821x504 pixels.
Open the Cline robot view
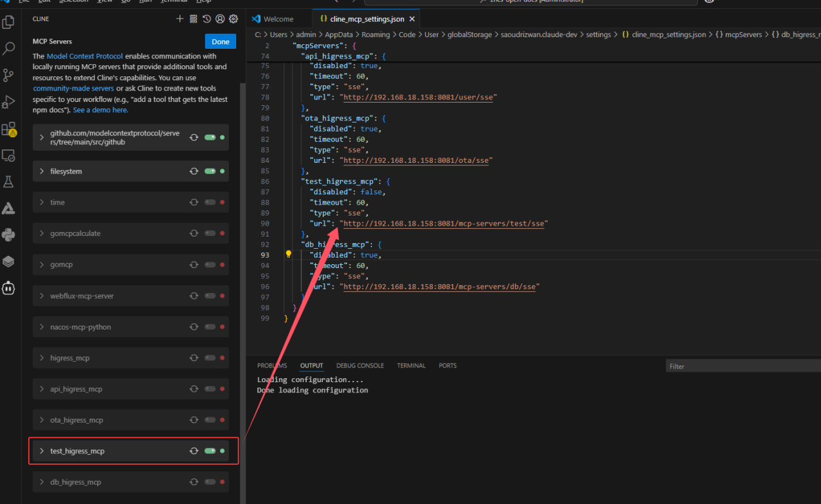coord(9,288)
